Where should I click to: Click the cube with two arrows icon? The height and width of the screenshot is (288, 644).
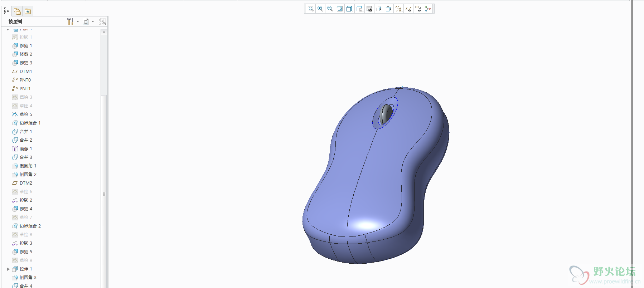click(389, 9)
